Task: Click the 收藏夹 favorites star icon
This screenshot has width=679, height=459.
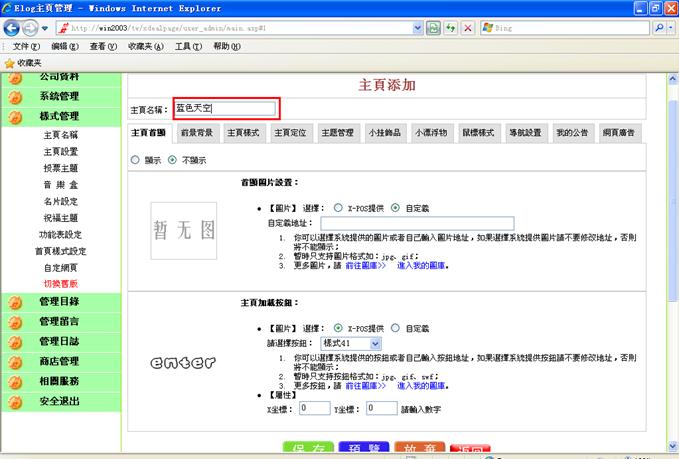Action: [10, 62]
